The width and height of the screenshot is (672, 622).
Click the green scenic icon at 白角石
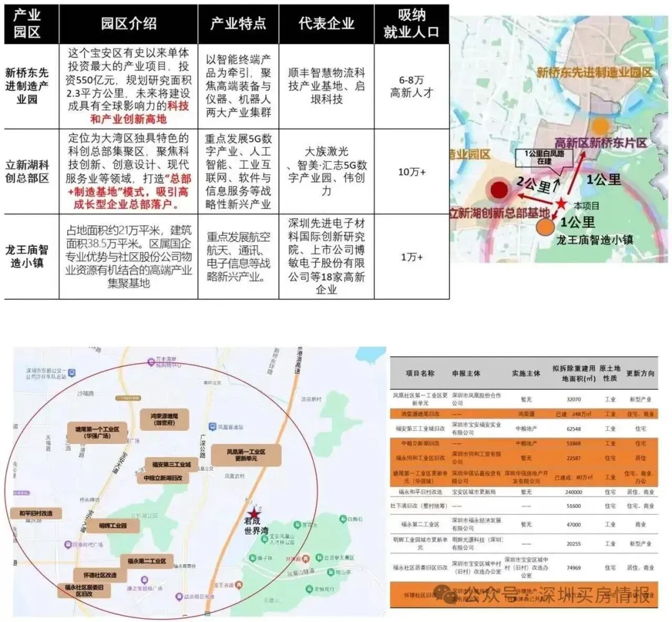(342, 519)
